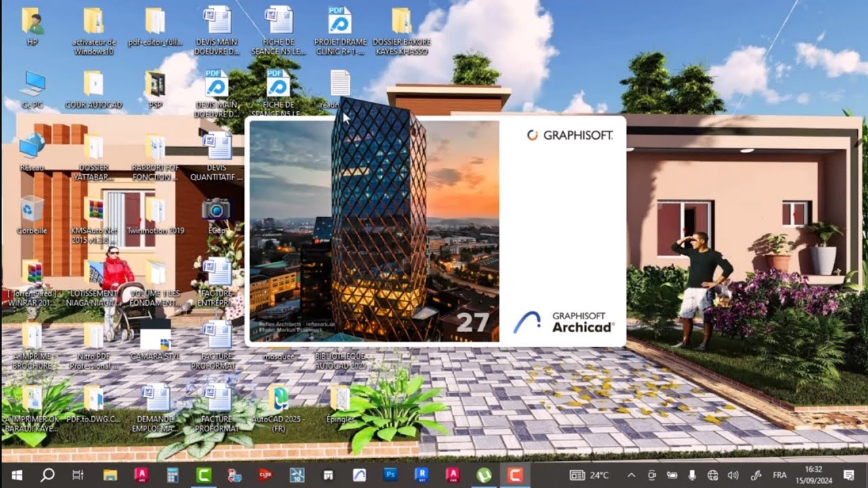This screenshot has height=488, width=868.
Task: Open red Camtasia Recorder taskbar icon
Action: [515, 474]
